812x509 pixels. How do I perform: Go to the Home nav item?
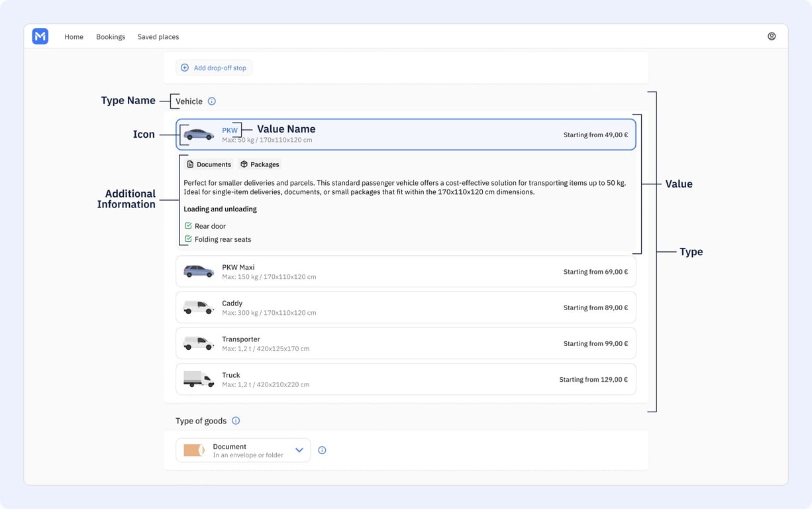tap(74, 36)
